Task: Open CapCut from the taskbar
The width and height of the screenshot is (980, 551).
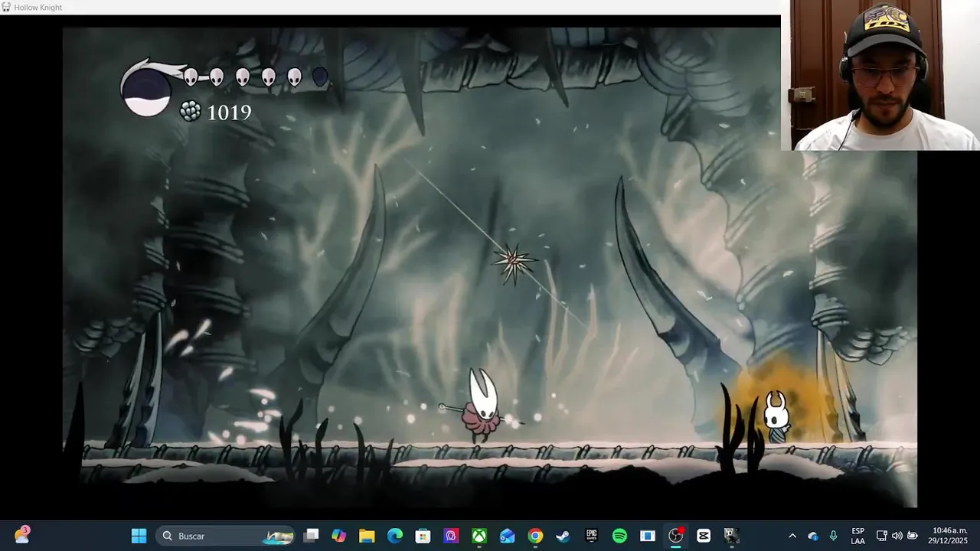Action: point(704,536)
